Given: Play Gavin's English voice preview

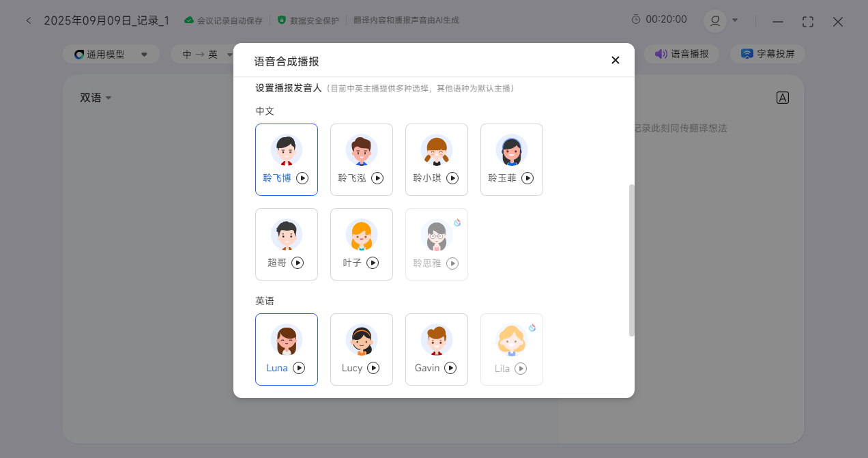Looking at the screenshot, I should click(450, 368).
